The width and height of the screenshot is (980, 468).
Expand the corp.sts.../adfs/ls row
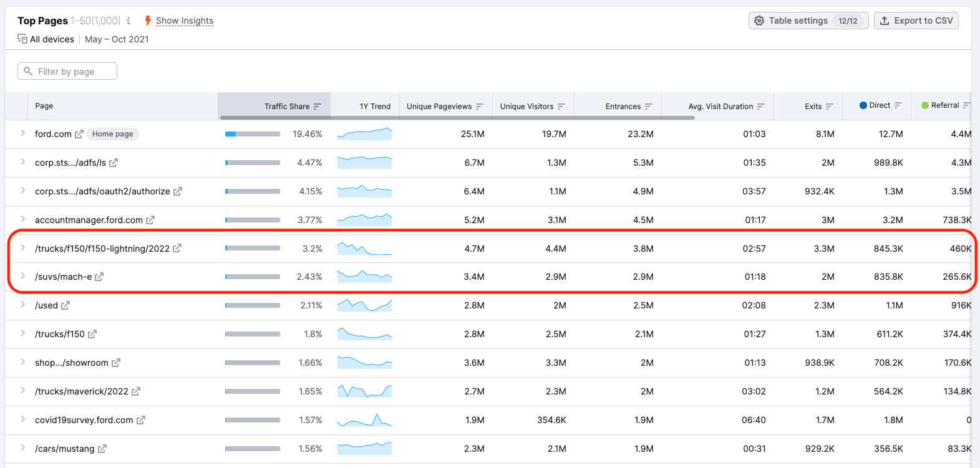[23, 161]
